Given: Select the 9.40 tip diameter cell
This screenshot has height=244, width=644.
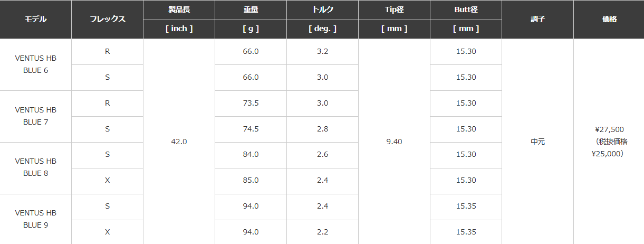Looking at the screenshot, I should click(x=394, y=142).
